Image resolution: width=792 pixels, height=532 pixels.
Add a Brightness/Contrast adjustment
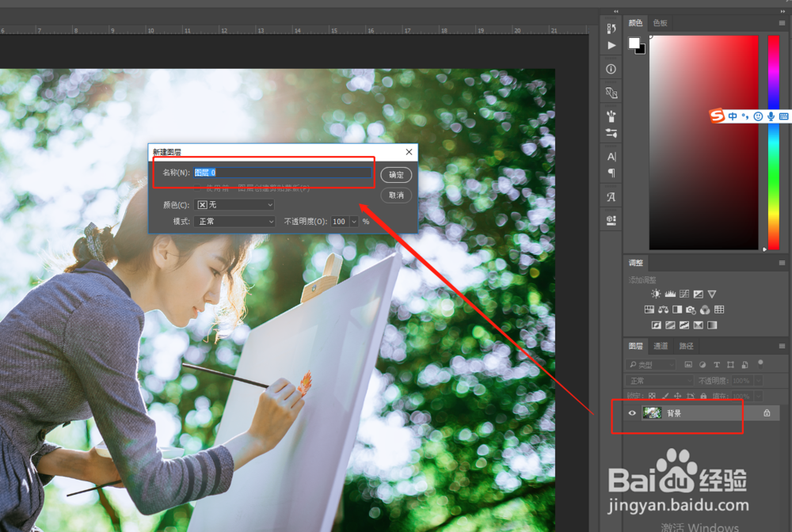(656, 294)
